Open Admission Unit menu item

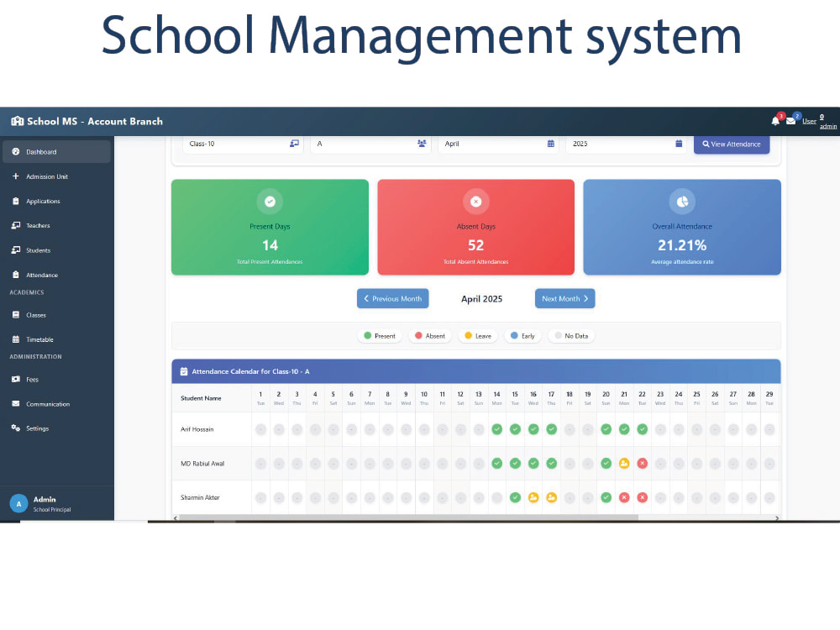pos(57,176)
